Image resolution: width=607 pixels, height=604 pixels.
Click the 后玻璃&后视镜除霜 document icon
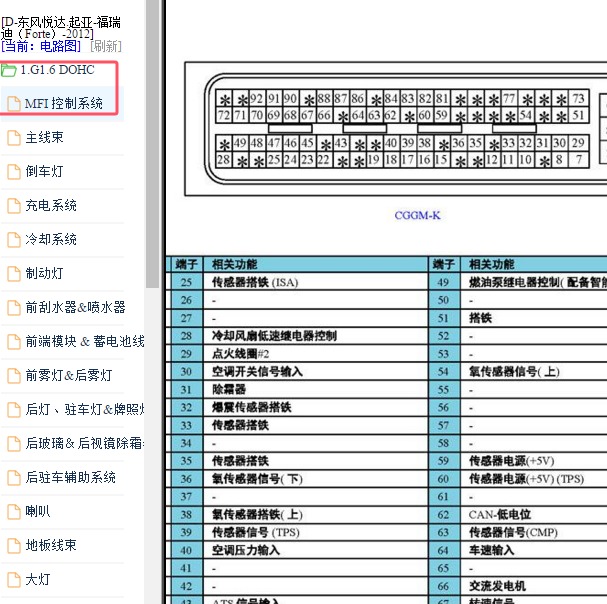tap(14, 444)
